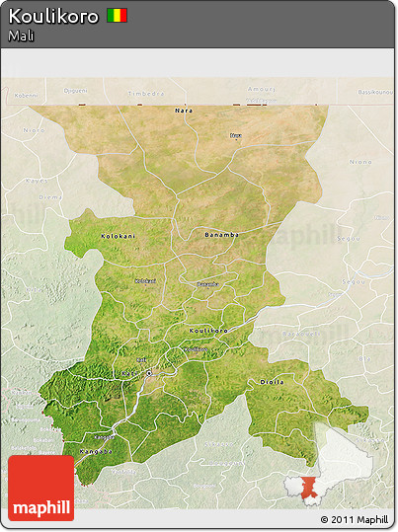Viewport: 398px width, 532px height.
Task: Click the Diema label
Action: click(x=50, y=196)
